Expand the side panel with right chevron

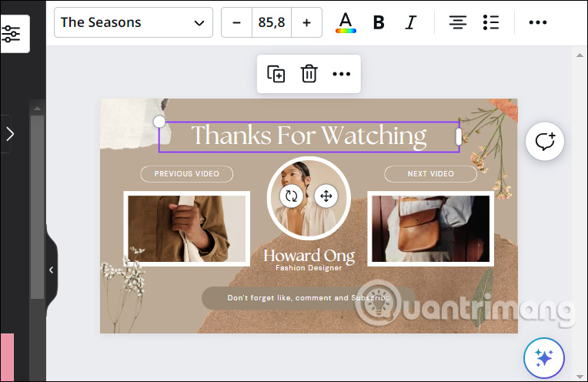pyautogui.click(x=10, y=134)
